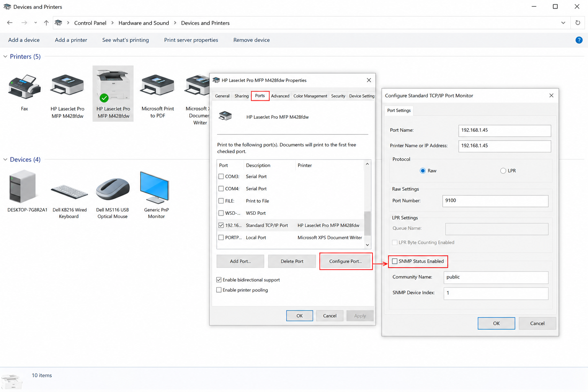
Task: Click Remove device command
Action: [x=252, y=40]
